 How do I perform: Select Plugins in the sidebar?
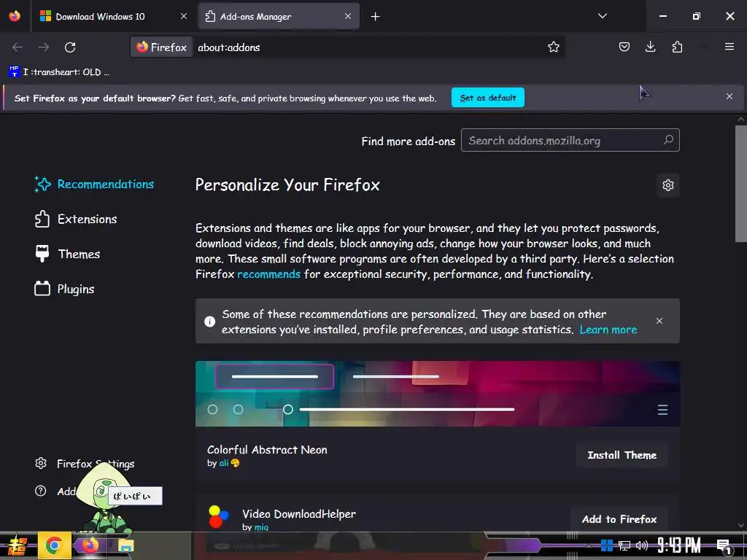[65, 289]
